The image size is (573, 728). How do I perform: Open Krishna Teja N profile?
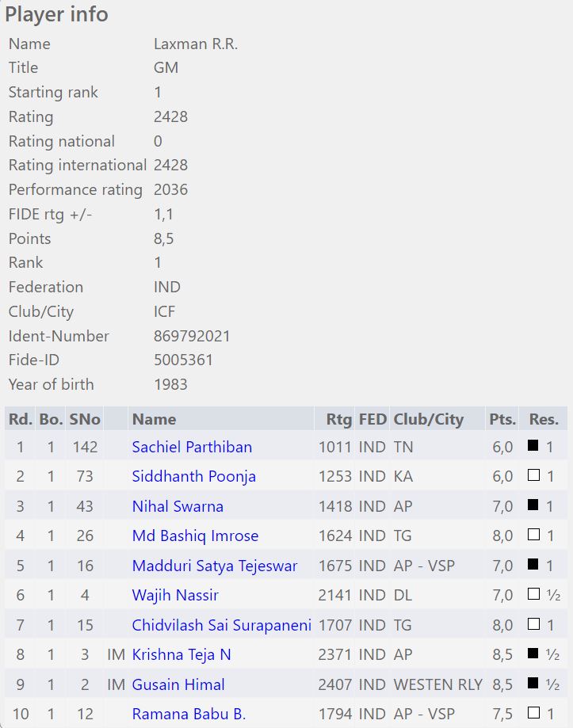pyautogui.click(x=181, y=654)
